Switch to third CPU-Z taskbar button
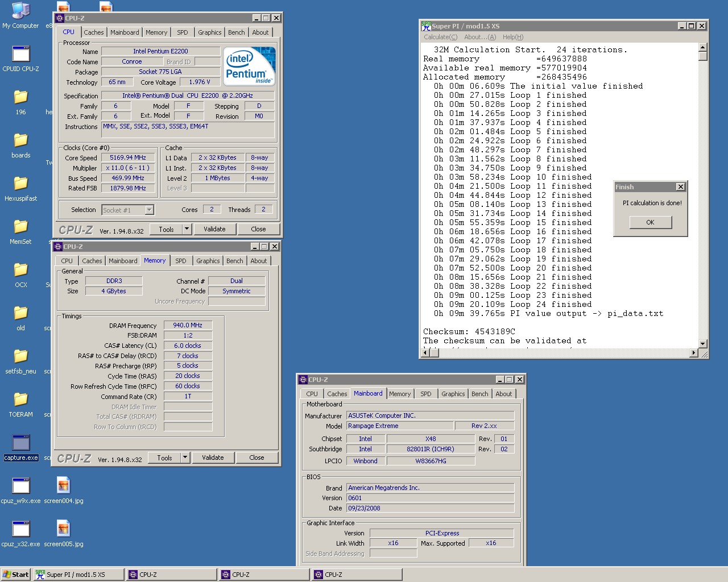 tap(357, 575)
